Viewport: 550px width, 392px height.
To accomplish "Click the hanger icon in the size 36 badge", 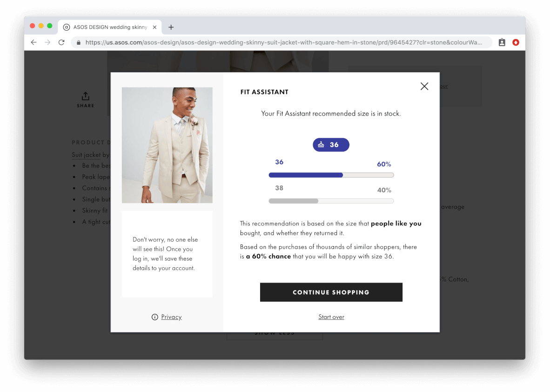I will tap(321, 145).
